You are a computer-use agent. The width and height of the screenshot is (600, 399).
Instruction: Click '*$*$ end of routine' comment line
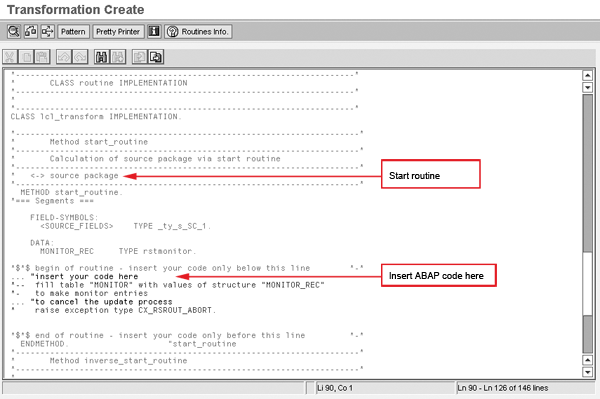[x=187, y=335]
